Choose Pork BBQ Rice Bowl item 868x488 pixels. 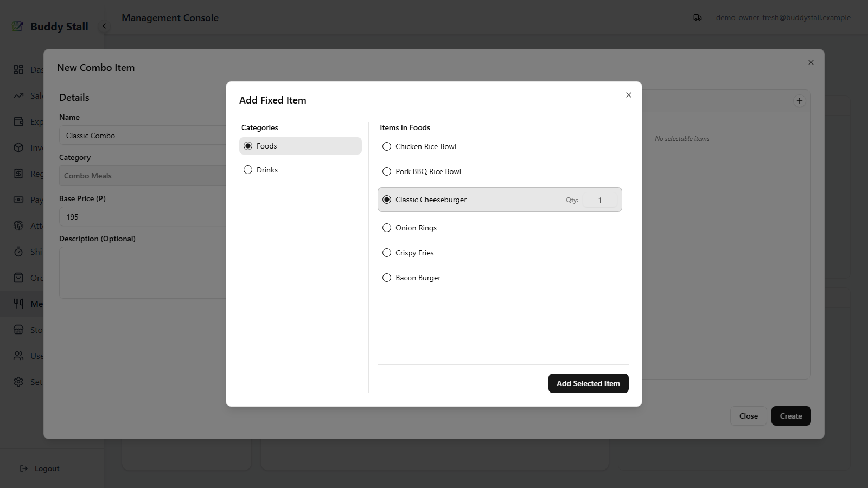coord(387,171)
